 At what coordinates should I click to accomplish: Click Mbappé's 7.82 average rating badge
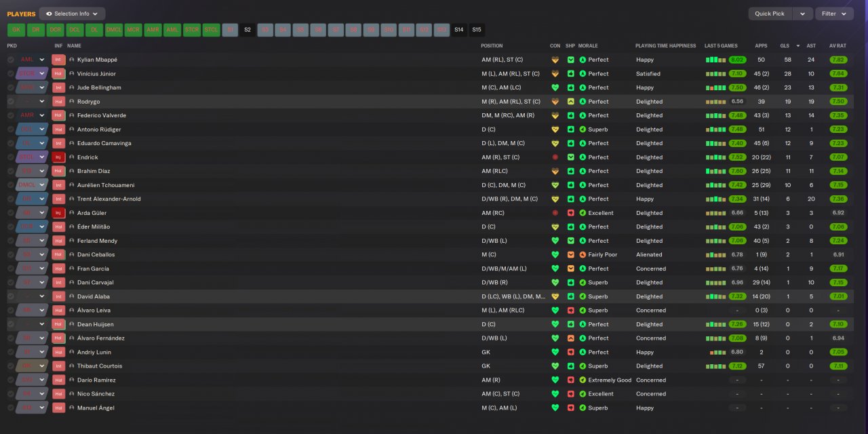pyautogui.click(x=838, y=60)
